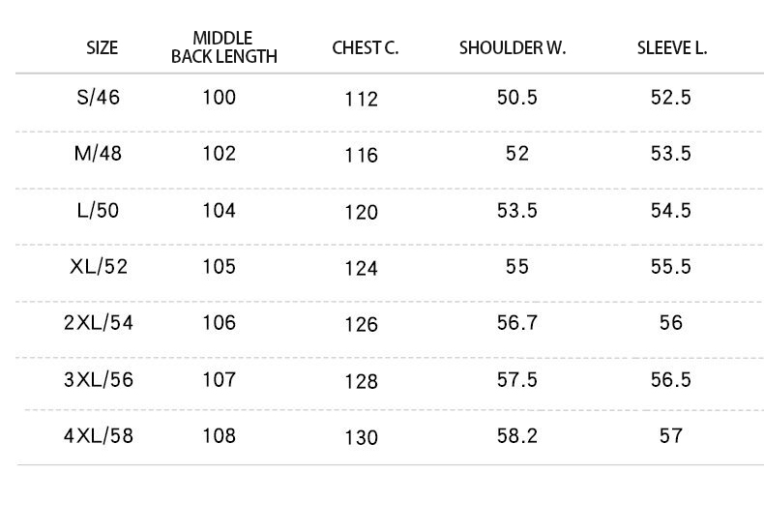Select the SHOULDER W. column header

click(x=513, y=47)
